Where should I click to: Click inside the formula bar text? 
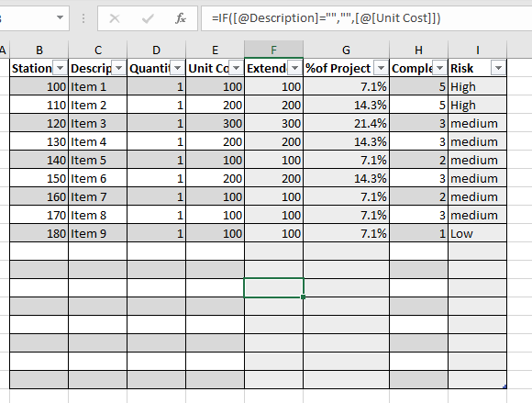326,18
